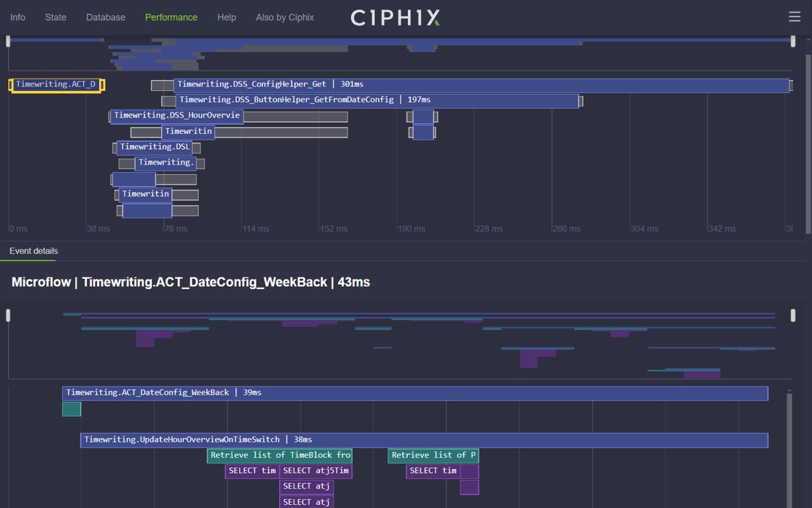Select the Retrieve list of TimeBlock bar
This screenshot has width=812, height=508.
279,455
